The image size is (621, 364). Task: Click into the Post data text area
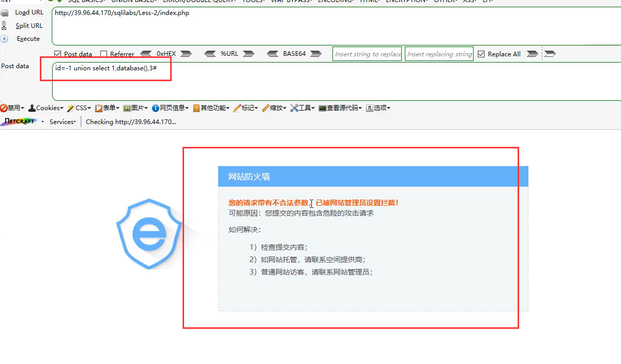pyautogui.click(x=336, y=81)
